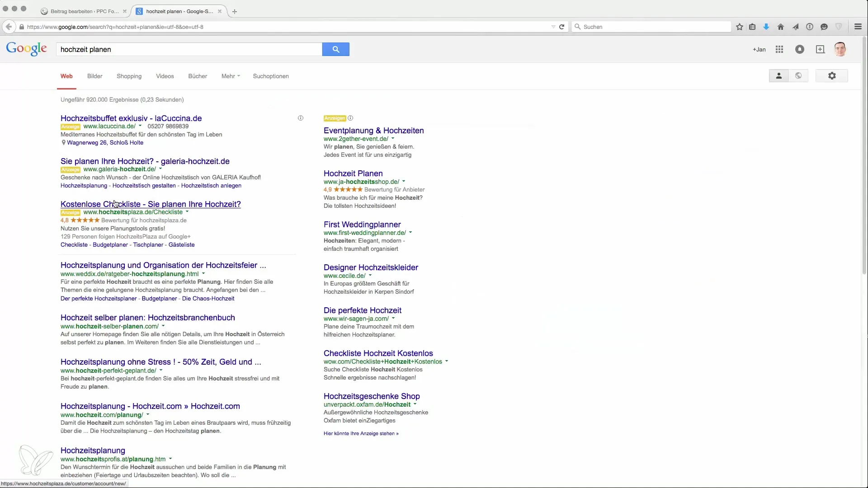
Task: Switch to the Bilder search tab
Action: pos(95,76)
